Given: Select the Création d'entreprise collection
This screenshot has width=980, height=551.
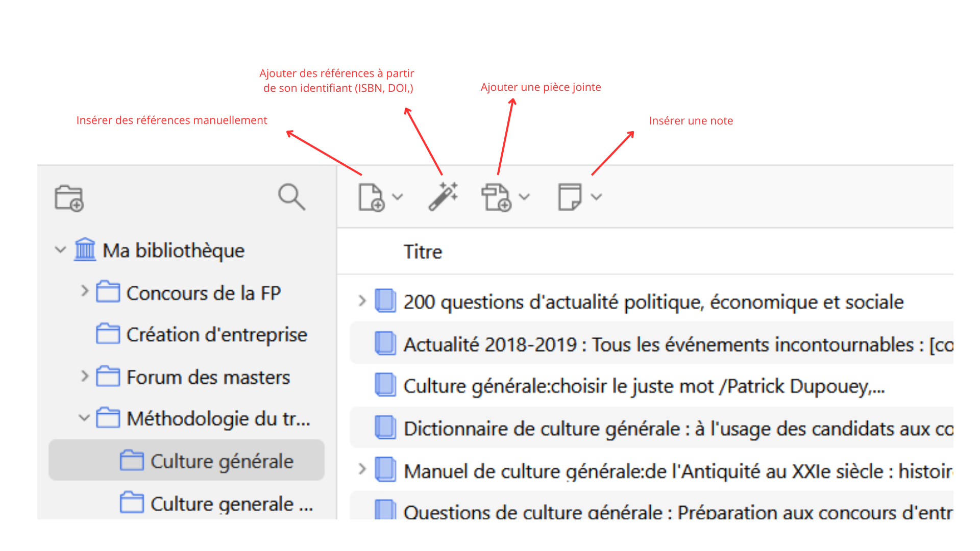Looking at the screenshot, I should click(x=202, y=335).
